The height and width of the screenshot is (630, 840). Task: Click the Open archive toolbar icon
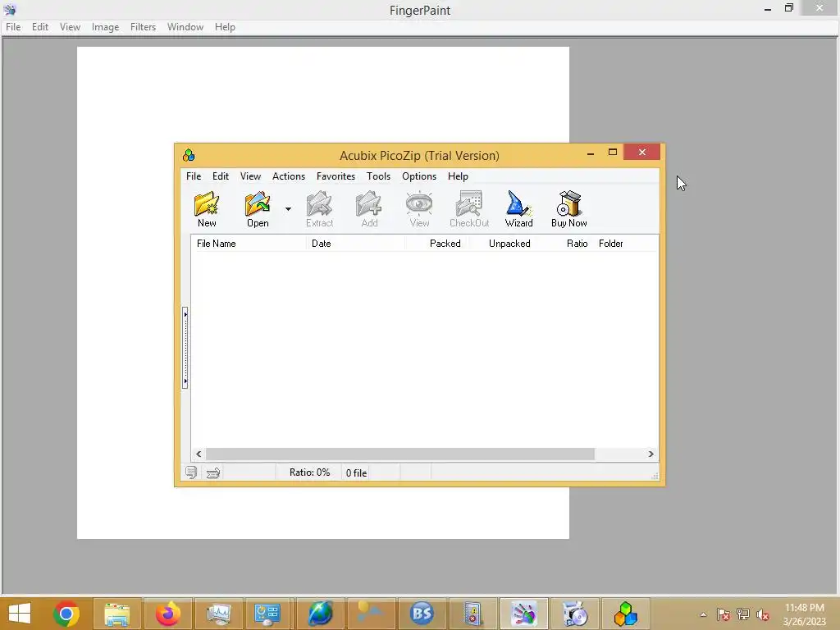[x=258, y=209]
